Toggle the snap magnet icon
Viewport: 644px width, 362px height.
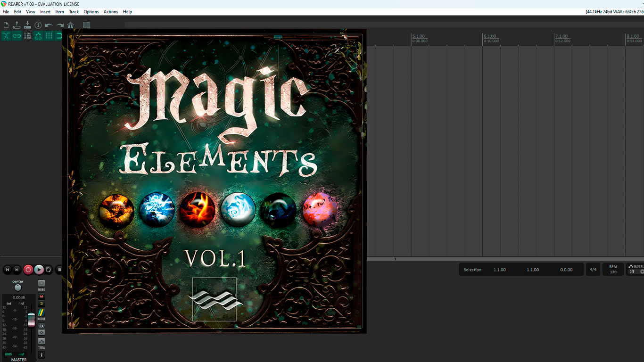(59, 36)
